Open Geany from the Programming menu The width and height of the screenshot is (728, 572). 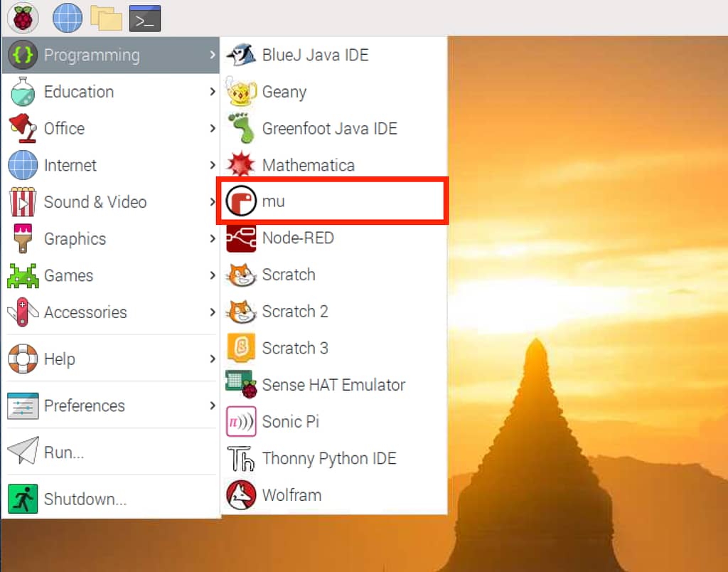click(334, 92)
